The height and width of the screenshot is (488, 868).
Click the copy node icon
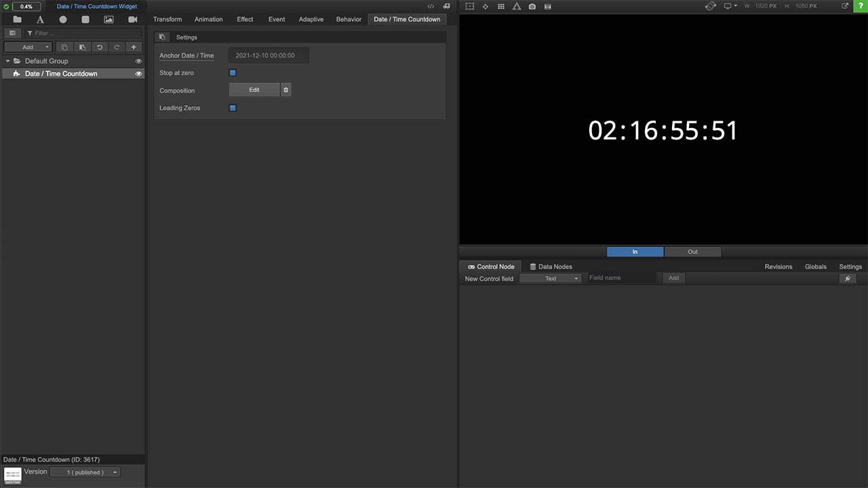(64, 47)
